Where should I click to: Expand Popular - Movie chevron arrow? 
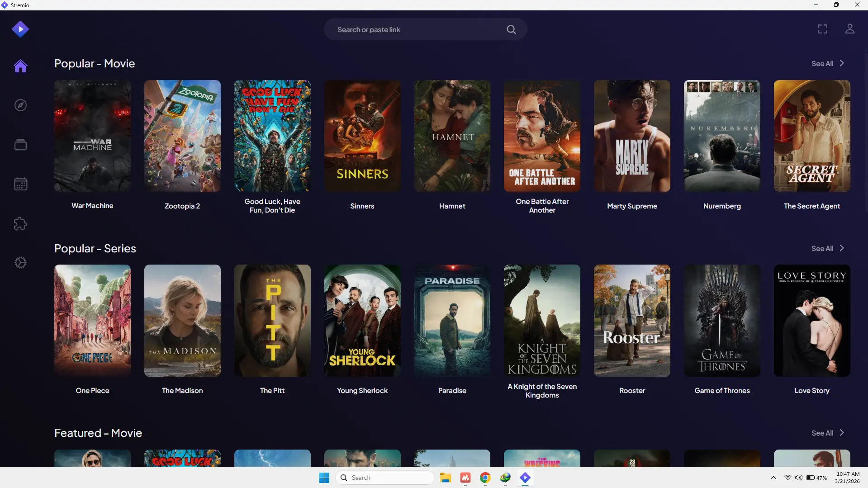[842, 63]
